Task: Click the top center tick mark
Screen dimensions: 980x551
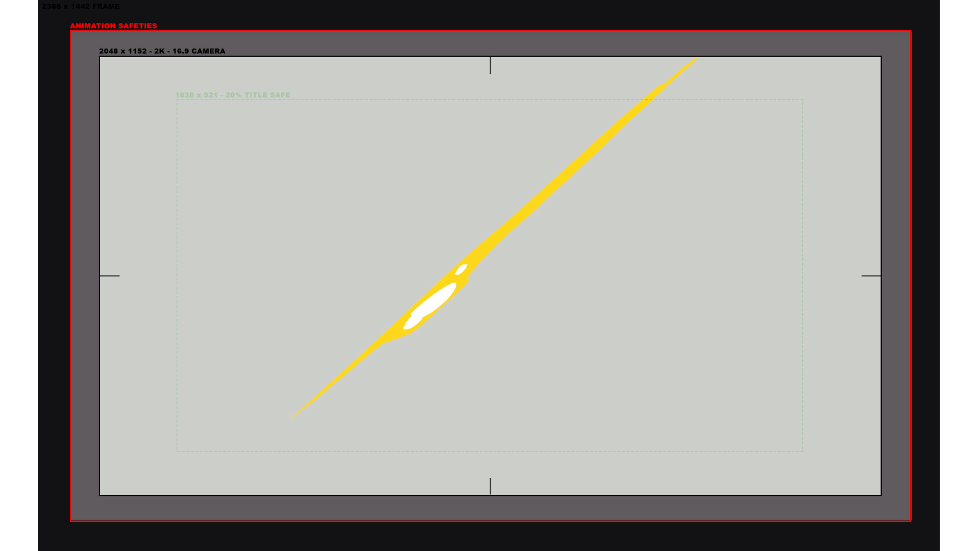Action: click(x=490, y=65)
